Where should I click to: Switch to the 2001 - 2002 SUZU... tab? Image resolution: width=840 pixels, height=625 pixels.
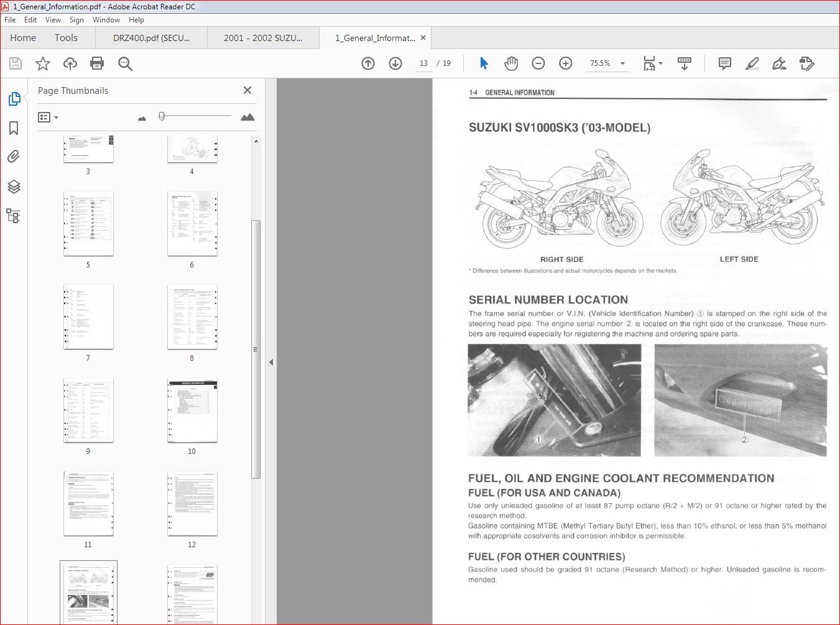click(x=263, y=38)
